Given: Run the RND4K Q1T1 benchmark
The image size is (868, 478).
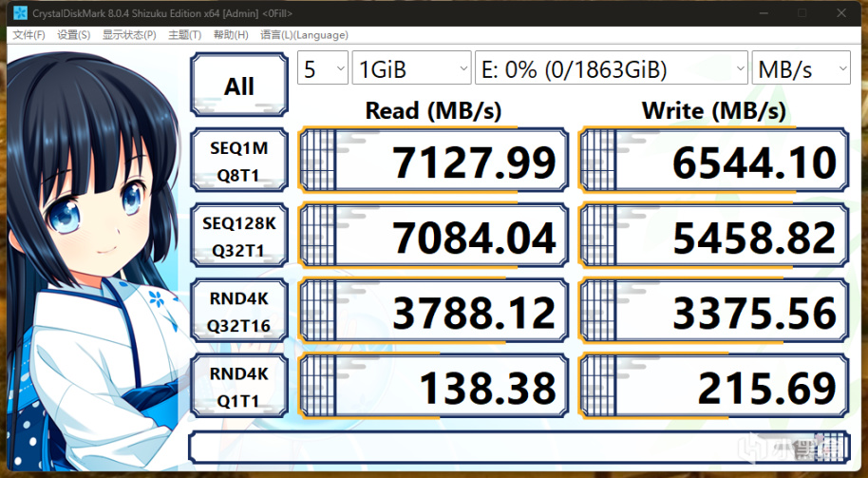Looking at the screenshot, I should pyautogui.click(x=239, y=387).
